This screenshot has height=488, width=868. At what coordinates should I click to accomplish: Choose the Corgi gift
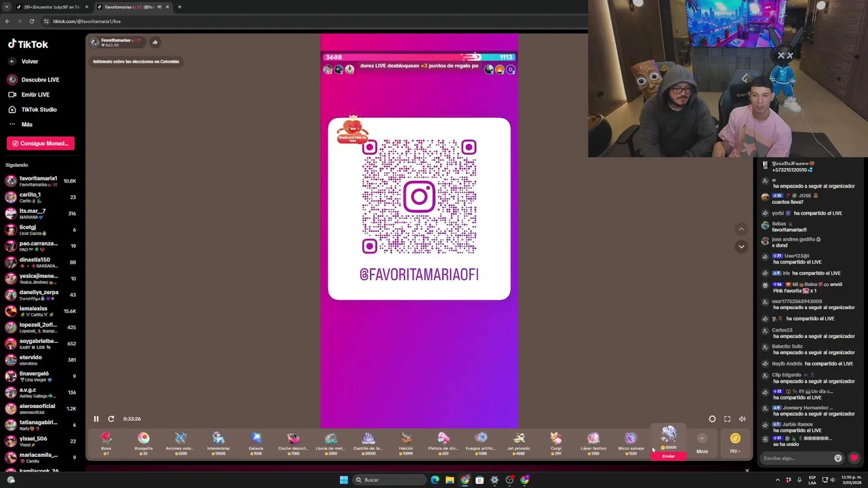(556, 443)
